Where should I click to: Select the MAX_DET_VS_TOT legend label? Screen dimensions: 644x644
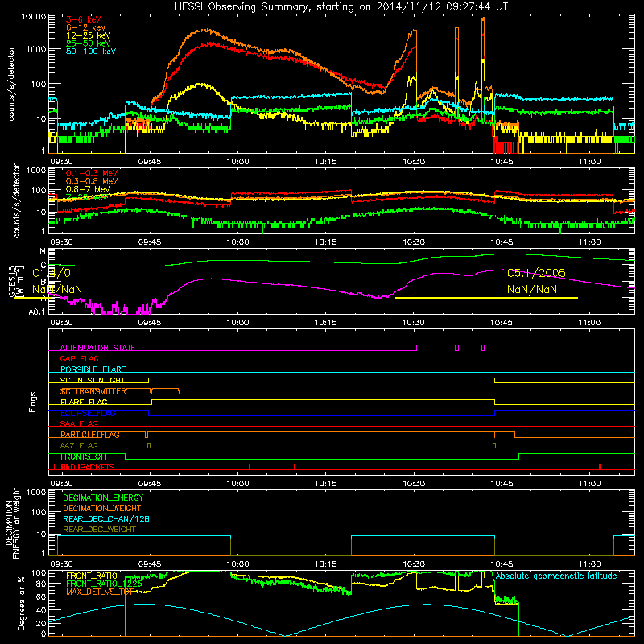point(100,592)
